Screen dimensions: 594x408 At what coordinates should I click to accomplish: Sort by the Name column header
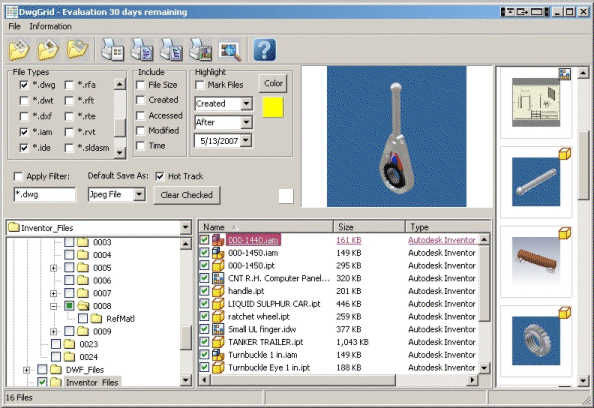point(266,227)
